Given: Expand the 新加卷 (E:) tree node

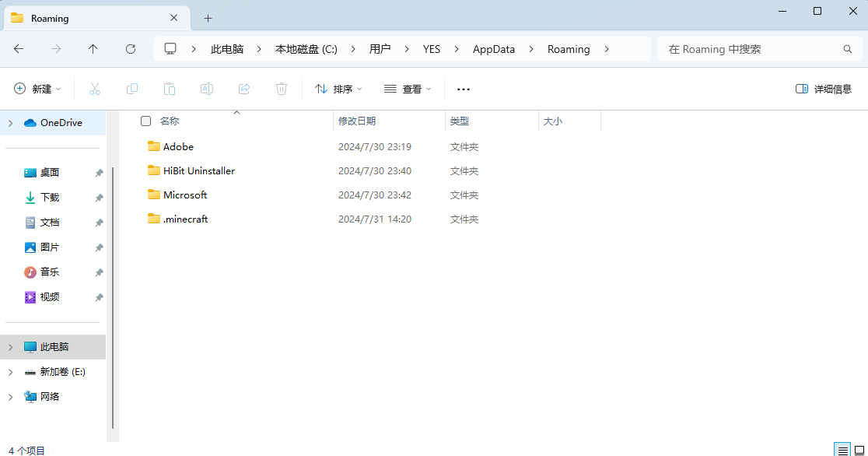Looking at the screenshot, I should click(x=11, y=372).
